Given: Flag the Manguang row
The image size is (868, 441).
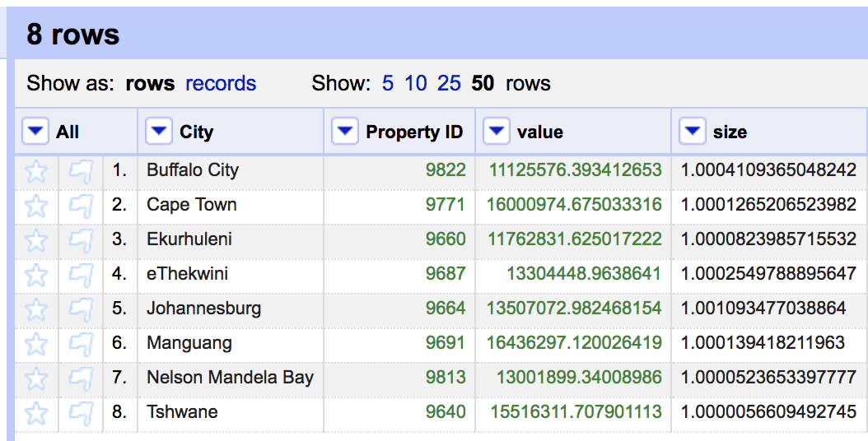Looking at the screenshot, I should click(x=80, y=344).
